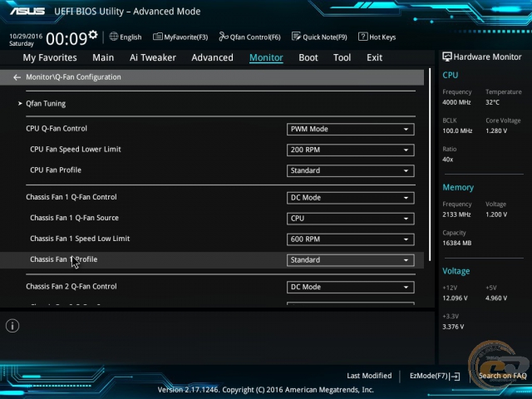Image resolution: width=532 pixels, height=399 pixels.
Task: Click the Monitor\Q-Fan Configuration breadcrumb text
Action: coord(73,77)
